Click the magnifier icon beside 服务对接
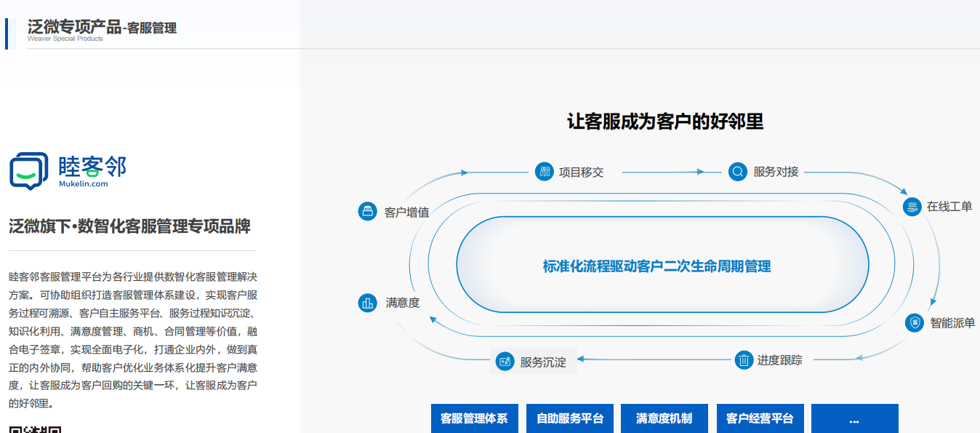The width and height of the screenshot is (980, 433). coord(736,172)
